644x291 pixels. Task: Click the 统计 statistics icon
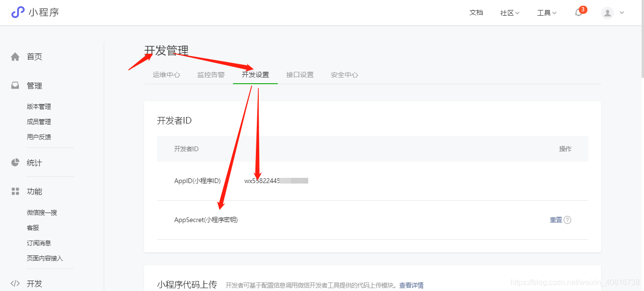[15, 162]
